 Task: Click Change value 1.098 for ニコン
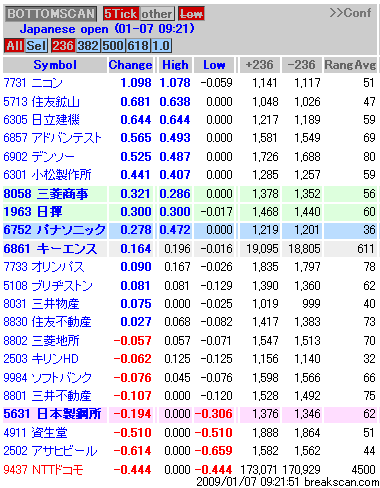pyautogui.click(x=136, y=83)
